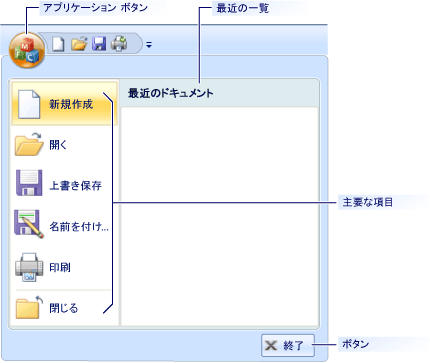This screenshot has height=363, width=430.
Task: Open the MFC application button orb
Action: point(27,50)
